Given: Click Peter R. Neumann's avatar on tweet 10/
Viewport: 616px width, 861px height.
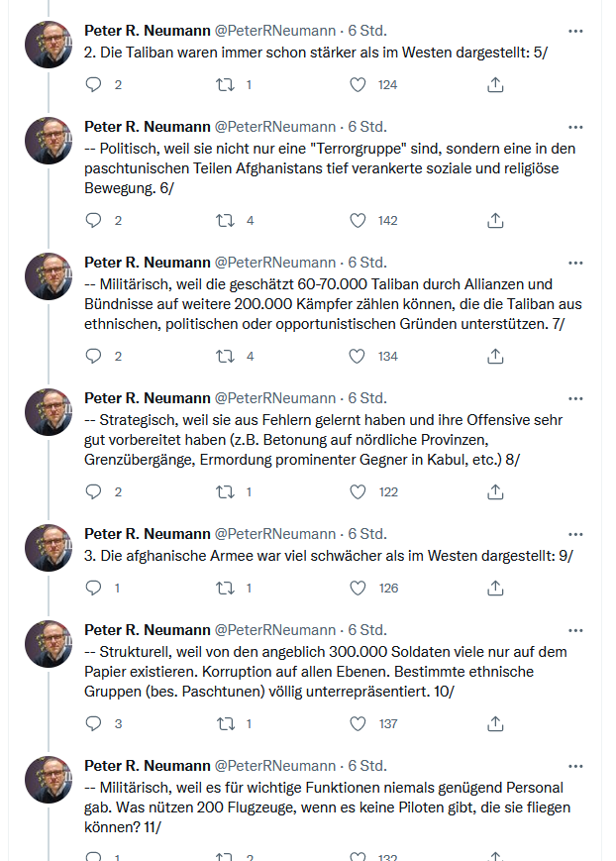Looking at the screenshot, I should 48,644.
